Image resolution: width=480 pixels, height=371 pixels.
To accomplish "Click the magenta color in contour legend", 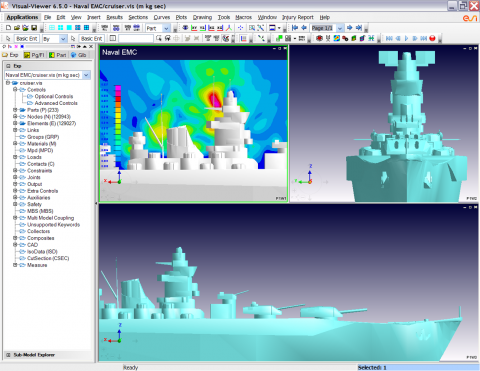I will pos(118,89).
